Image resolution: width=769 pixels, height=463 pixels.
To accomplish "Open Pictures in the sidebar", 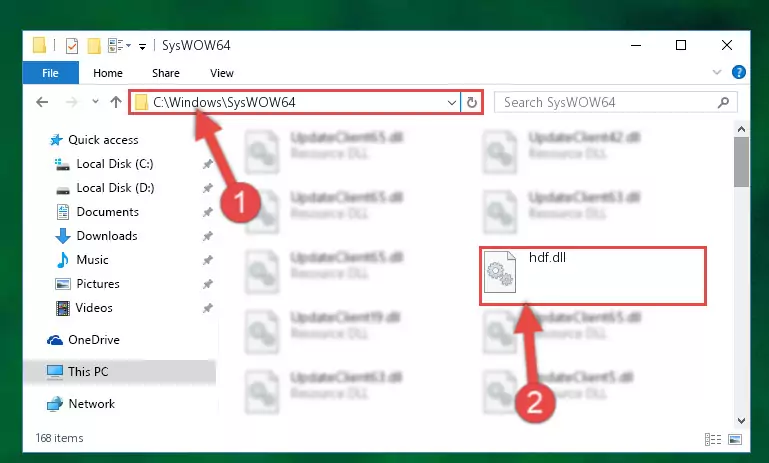I will coord(98,284).
